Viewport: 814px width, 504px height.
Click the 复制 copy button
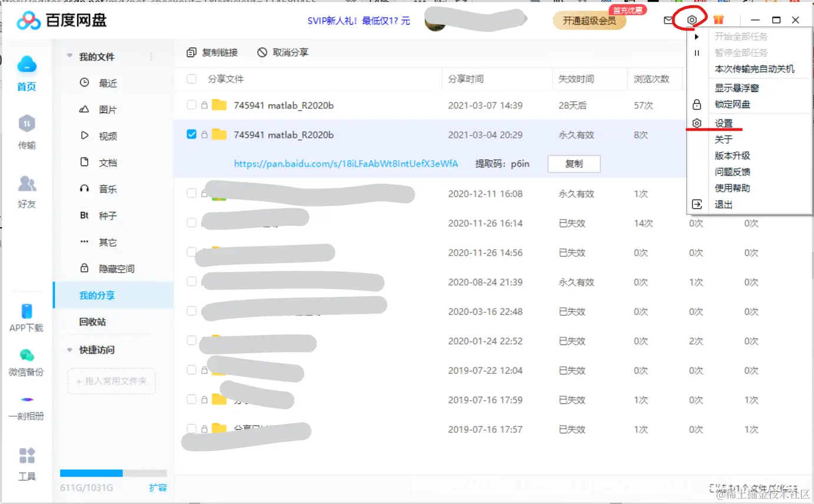pos(574,164)
